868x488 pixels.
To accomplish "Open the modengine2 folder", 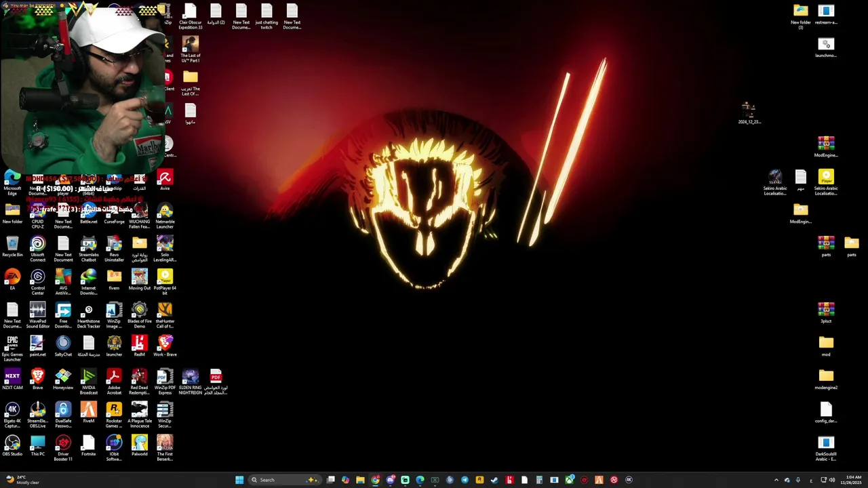I will [826, 380].
